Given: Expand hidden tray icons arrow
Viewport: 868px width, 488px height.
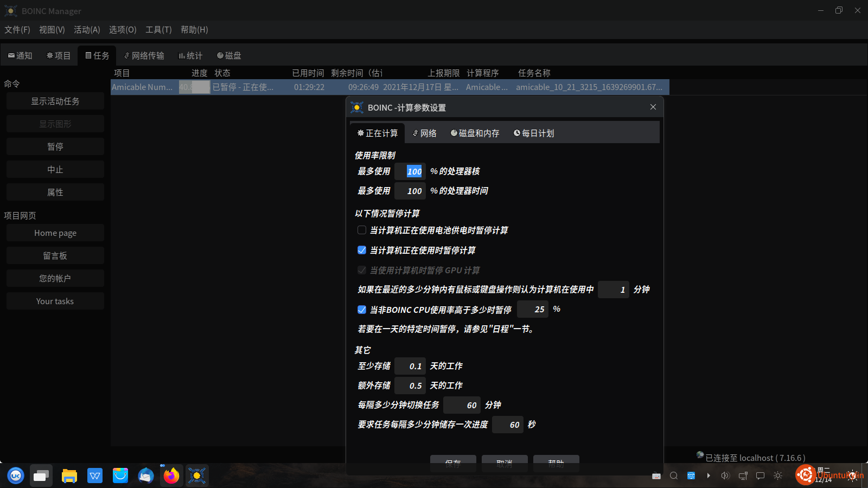Looking at the screenshot, I should [x=709, y=476].
